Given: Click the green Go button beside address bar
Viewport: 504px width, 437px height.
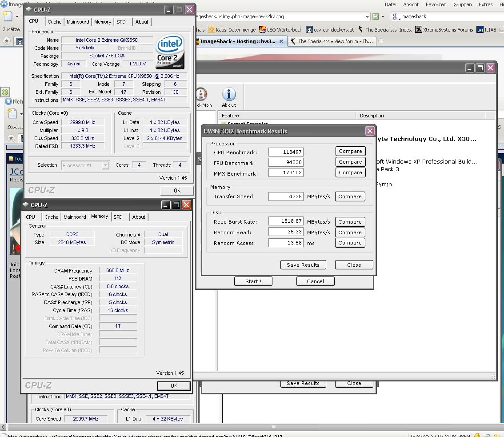Looking at the screenshot, I should (375, 16).
